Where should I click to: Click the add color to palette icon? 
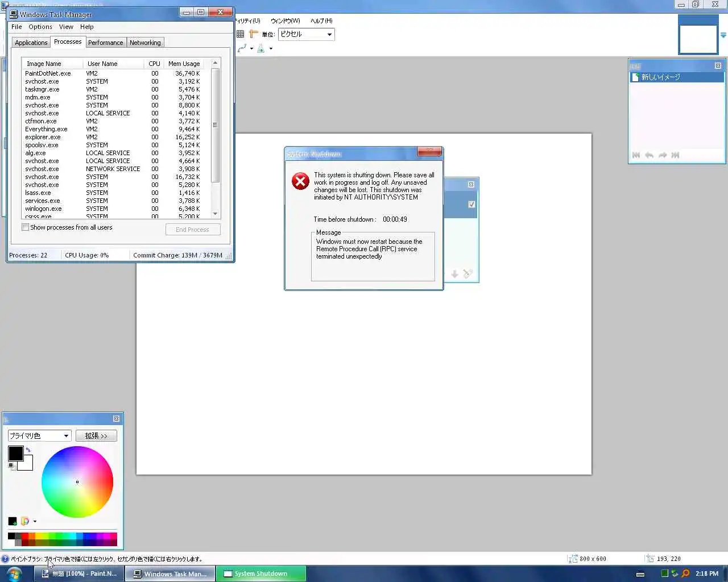(13, 521)
